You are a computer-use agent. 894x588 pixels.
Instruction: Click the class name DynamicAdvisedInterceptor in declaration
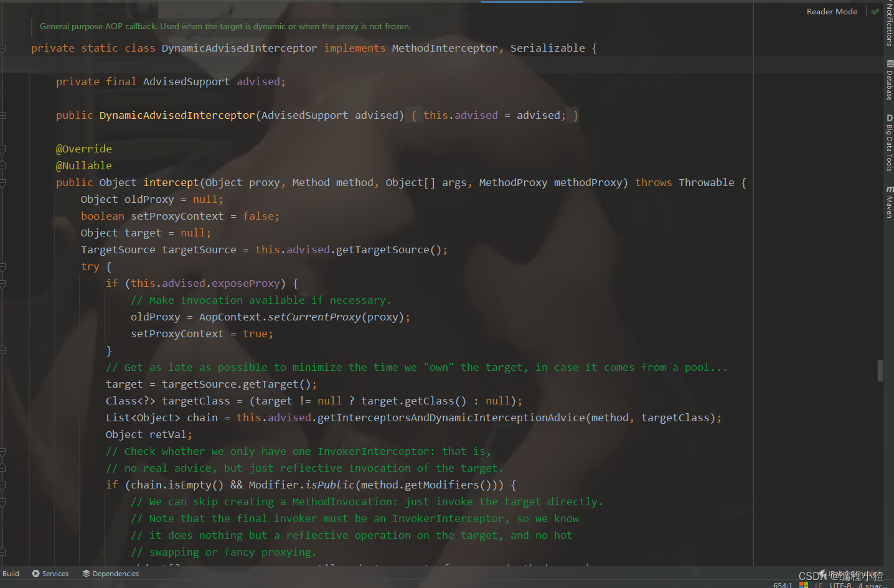[x=239, y=49]
